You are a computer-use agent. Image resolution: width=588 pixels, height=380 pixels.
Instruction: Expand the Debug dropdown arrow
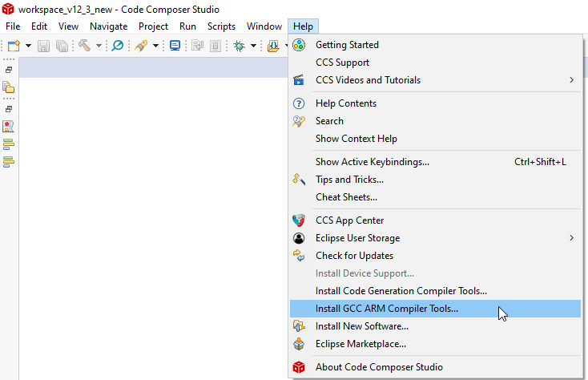pos(253,46)
